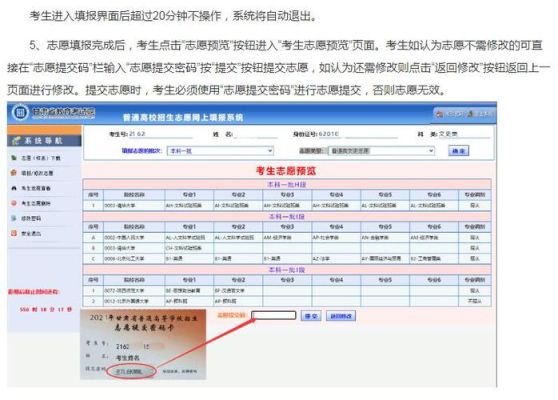This screenshot has width=558, height=400.
Task: Expand the 志愿类型 dropdown
Action: click(x=381, y=151)
